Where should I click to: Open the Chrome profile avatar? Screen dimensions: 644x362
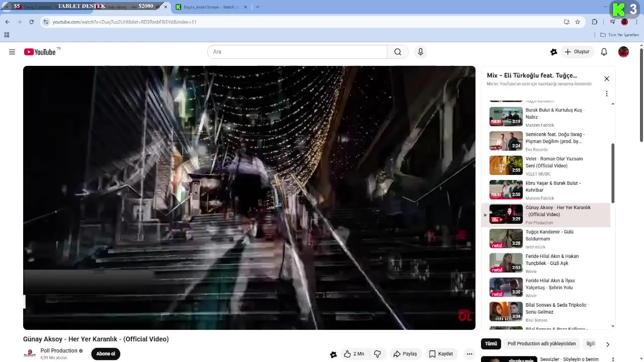click(x=624, y=22)
